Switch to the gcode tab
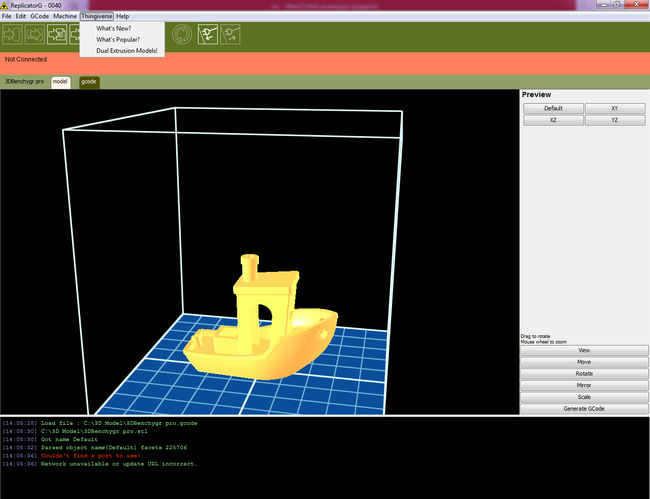The height and width of the screenshot is (499, 650). click(88, 81)
